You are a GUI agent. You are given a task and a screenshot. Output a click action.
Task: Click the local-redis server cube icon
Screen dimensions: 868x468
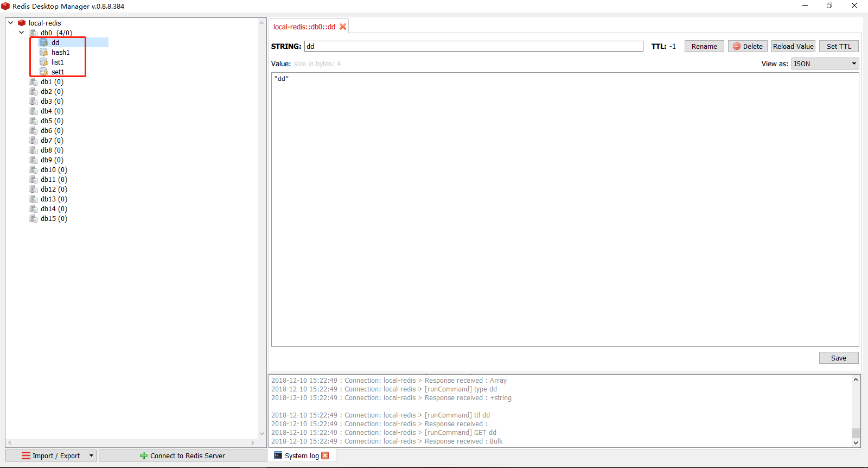(x=22, y=23)
